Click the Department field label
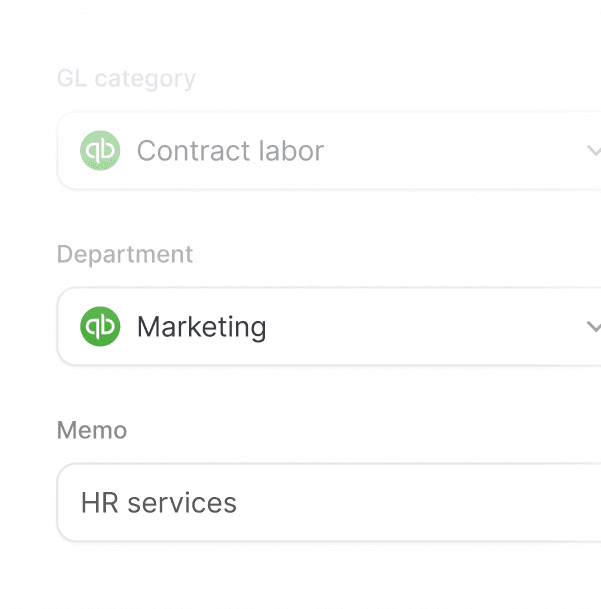601x609 pixels. 124,255
